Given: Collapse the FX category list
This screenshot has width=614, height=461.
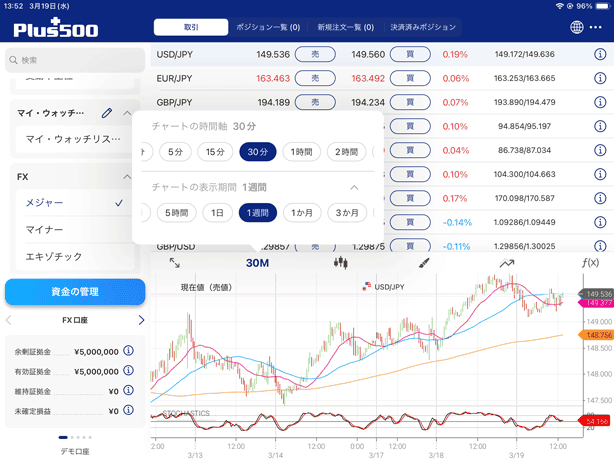Looking at the screenshot, I should 126,176.
